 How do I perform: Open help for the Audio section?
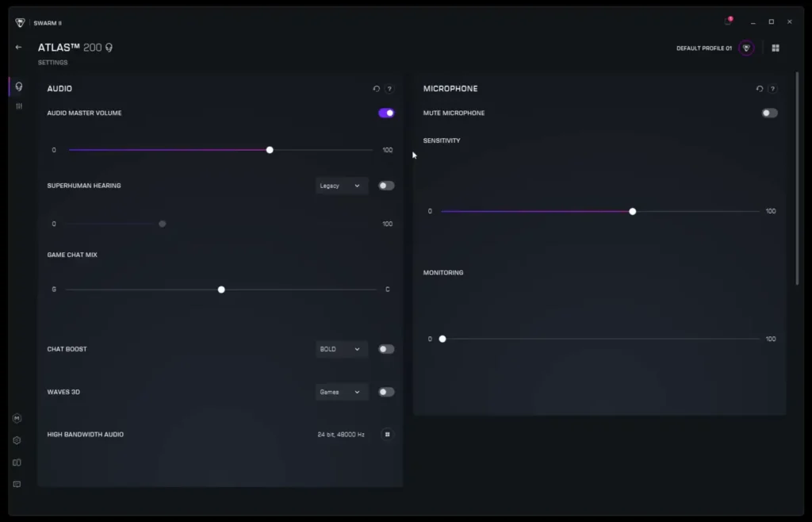(389, 89)
